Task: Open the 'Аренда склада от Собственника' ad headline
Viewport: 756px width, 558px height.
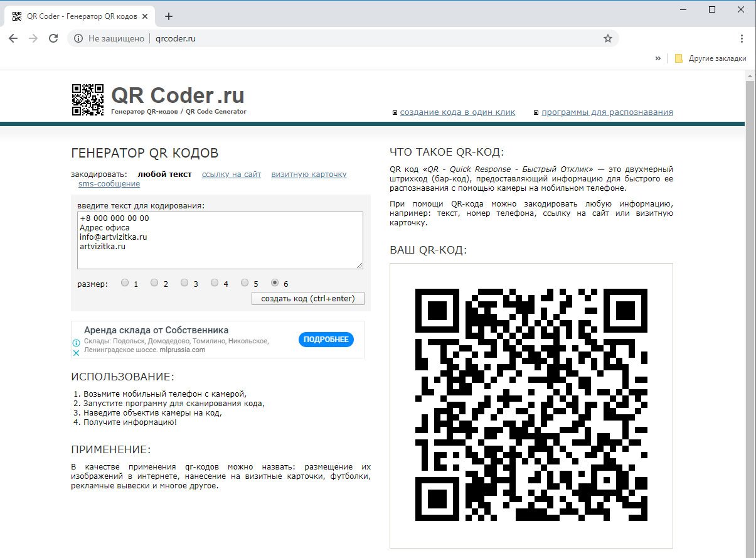Action: tap(156, 330)
